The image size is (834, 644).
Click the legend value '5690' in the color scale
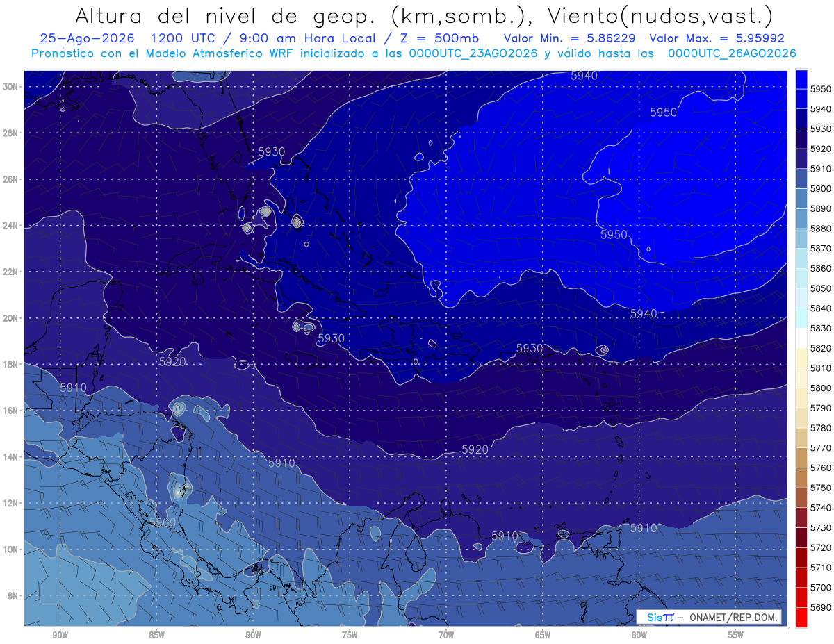coord(820,607)
